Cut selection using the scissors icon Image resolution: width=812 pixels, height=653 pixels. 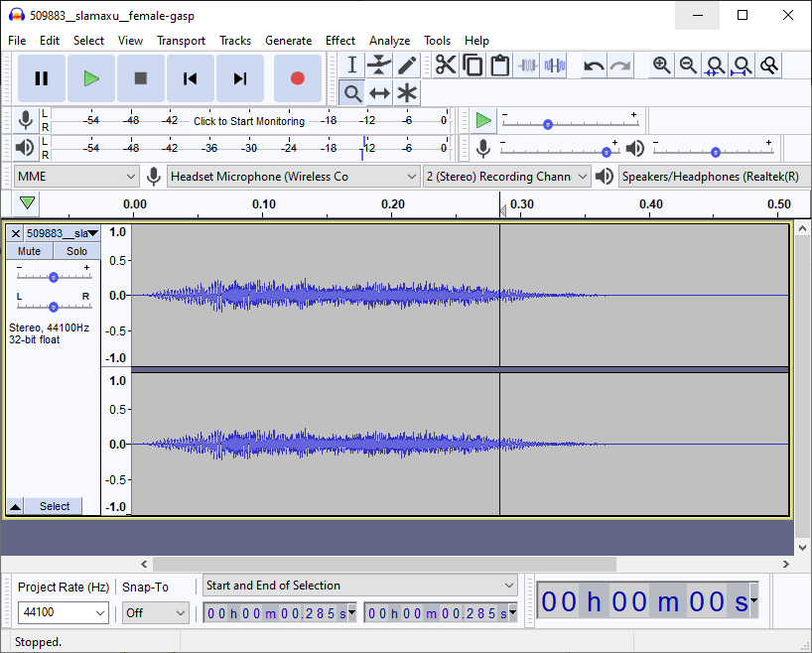point(446,65)
